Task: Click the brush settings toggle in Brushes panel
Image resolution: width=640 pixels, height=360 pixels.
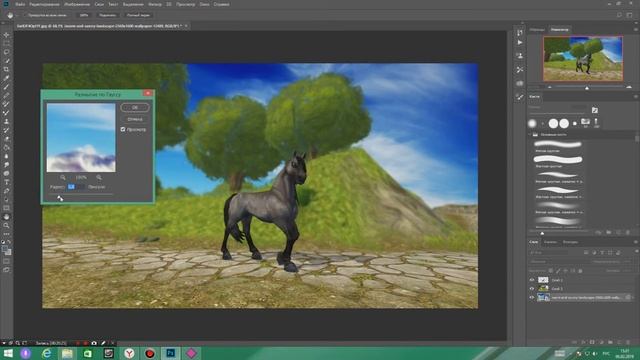Action: [x=595, y=110]
